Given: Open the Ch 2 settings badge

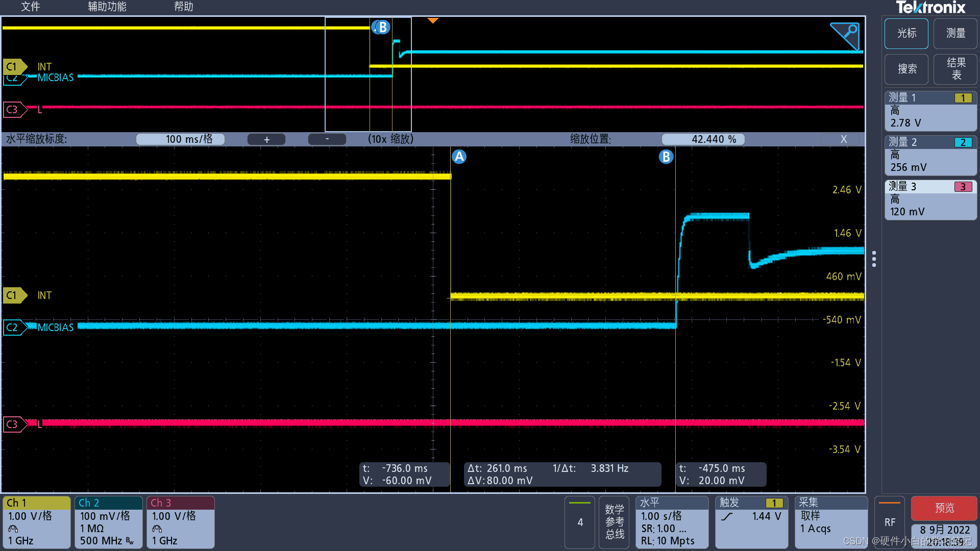Looking at the screenshot, I should click(x=109, y=522).
